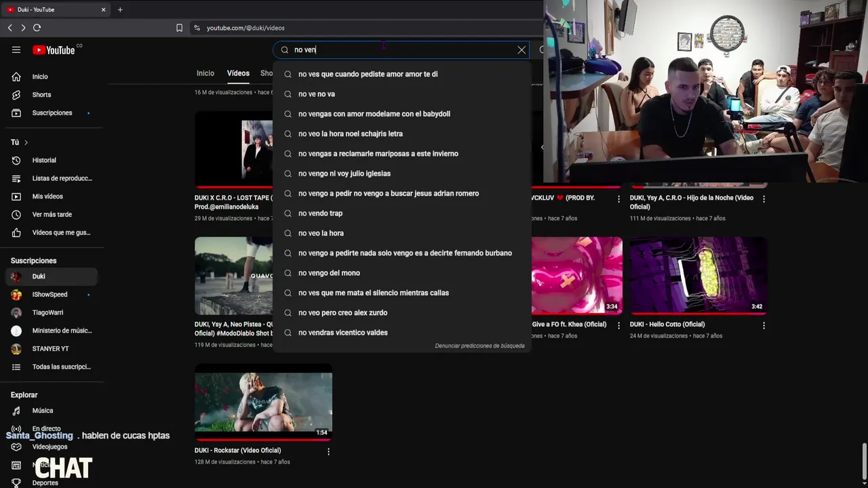Clear the search box with the X icon
This screenshot has width=868, height=488.
click(x=521, y=49)
